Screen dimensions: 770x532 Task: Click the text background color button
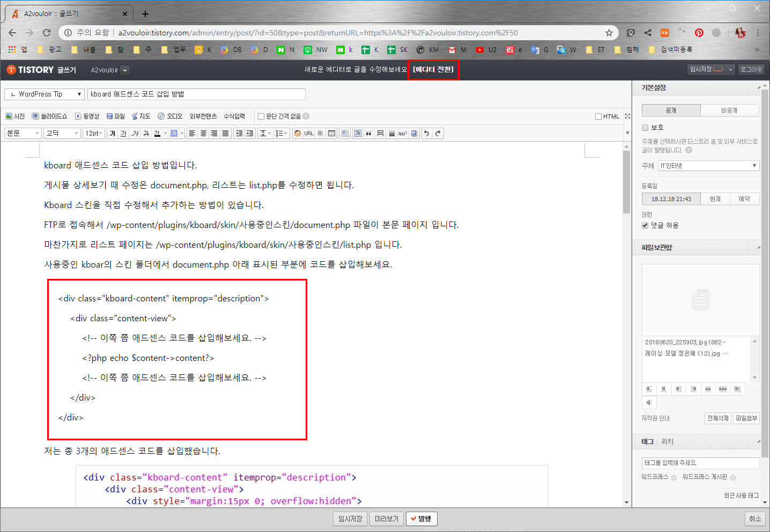(x=174, y=134)
